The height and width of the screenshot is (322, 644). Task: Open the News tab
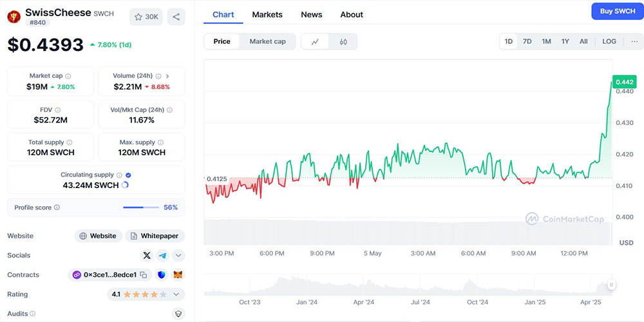311,15
